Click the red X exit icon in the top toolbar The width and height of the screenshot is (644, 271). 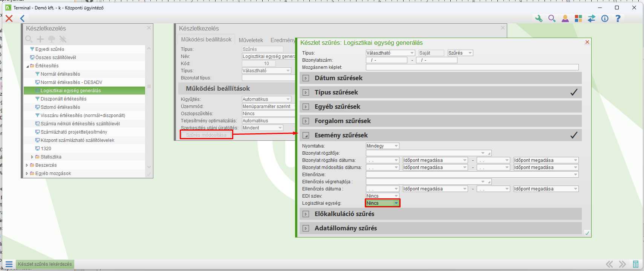[9, 18]
